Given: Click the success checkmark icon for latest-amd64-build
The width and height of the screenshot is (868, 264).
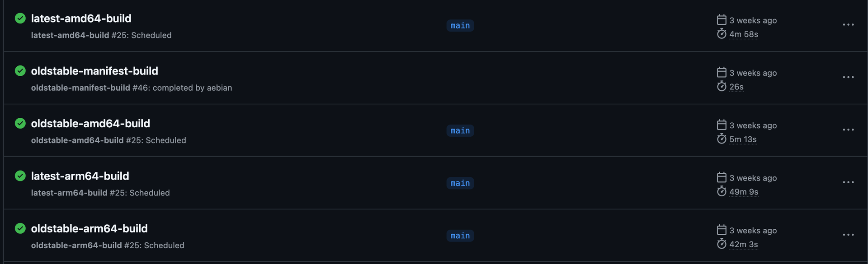Looking at the screenshot, I should (20, 18).
